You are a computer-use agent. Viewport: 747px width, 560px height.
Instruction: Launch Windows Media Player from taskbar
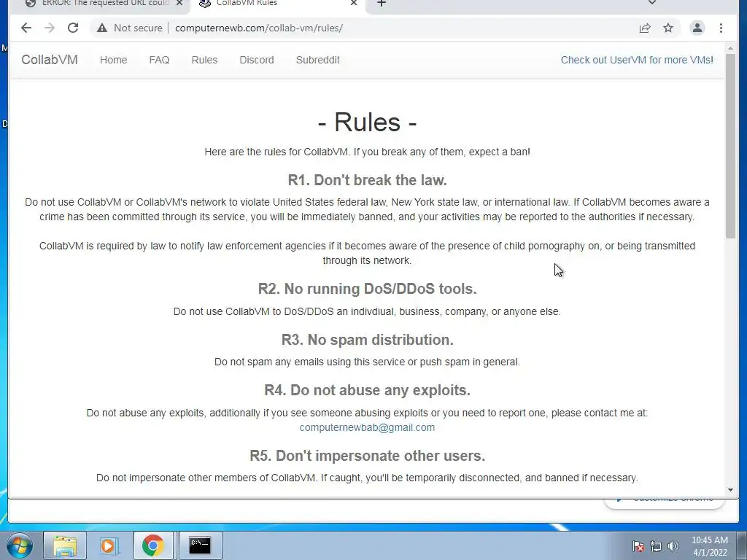coord(109,545)
